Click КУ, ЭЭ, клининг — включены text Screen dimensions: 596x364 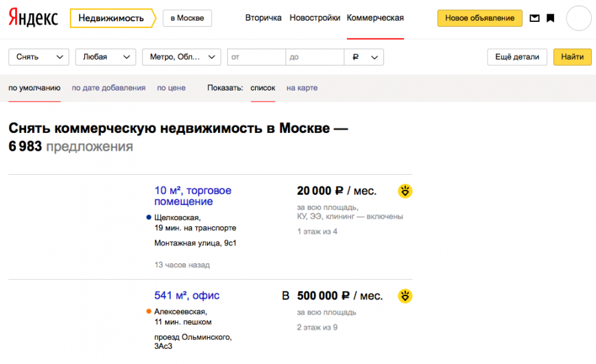[350, 217]
